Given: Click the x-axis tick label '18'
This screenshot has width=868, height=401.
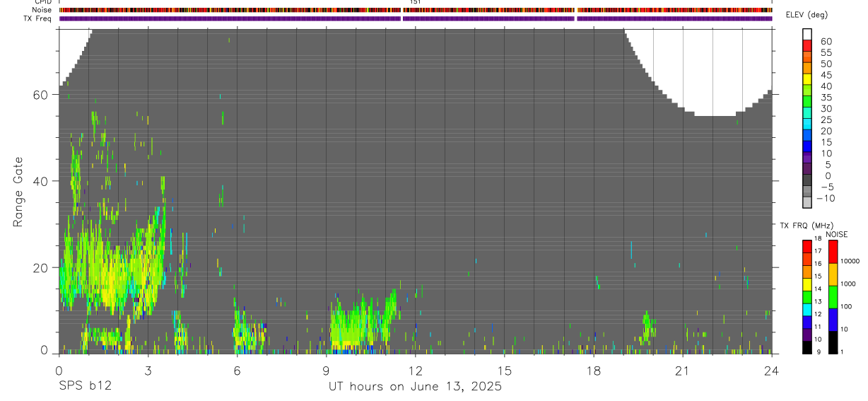Looking at the screenshot, I should click(x=593, y=371).
